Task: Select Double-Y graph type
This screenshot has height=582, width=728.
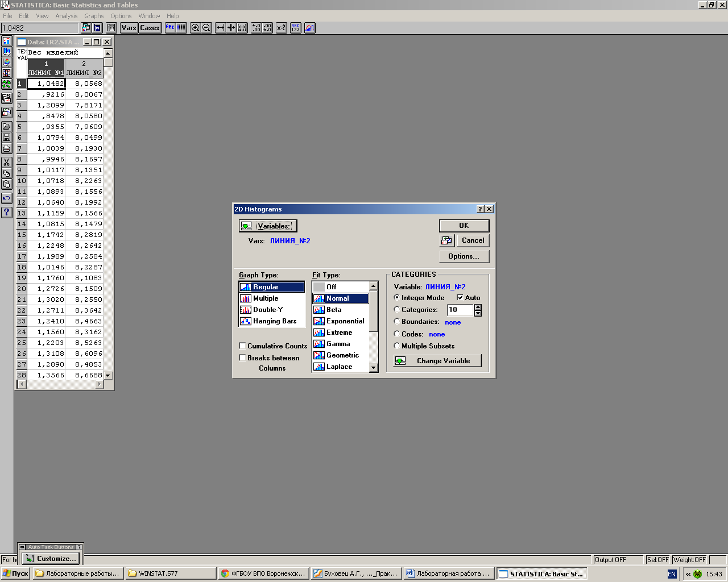Action: (272, 310)
